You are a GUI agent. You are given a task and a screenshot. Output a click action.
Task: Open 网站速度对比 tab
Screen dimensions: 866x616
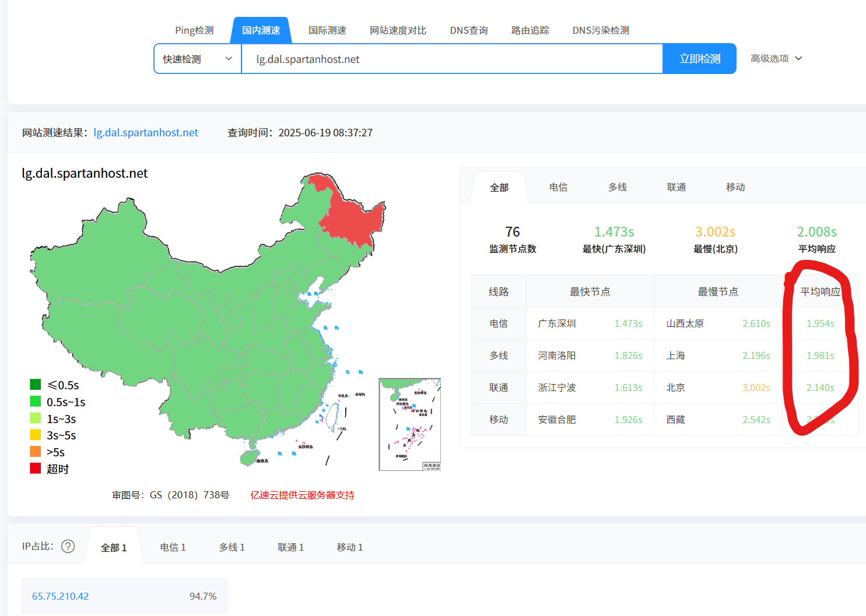tap(398, 30)
